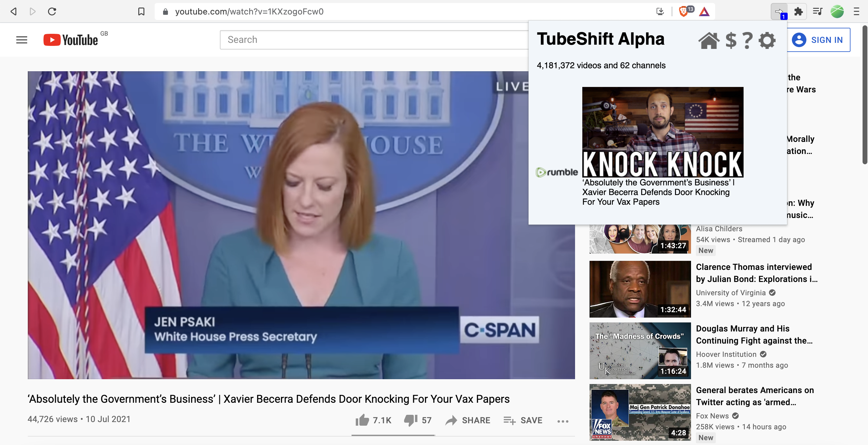Viewport: 868px width, 445px height.
Task: Click the Jen Psaki video player
Action: click(x=301, y=225)
